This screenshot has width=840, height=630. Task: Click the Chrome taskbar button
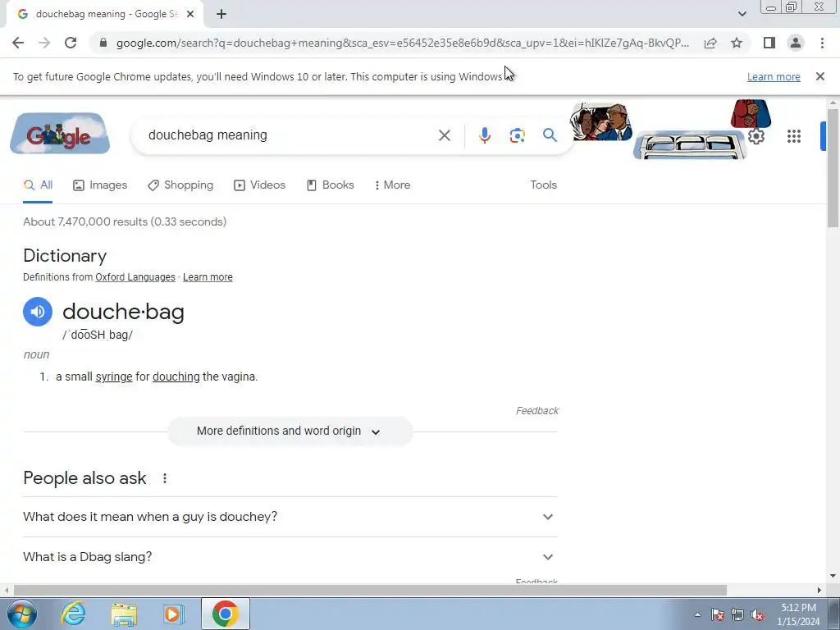click(225, 614)
